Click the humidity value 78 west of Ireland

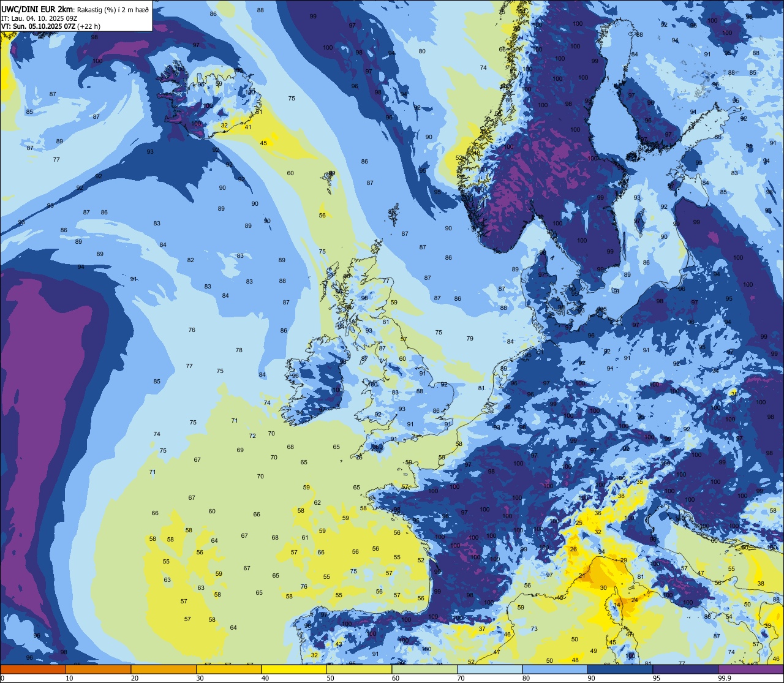click(x=239, y=350)
